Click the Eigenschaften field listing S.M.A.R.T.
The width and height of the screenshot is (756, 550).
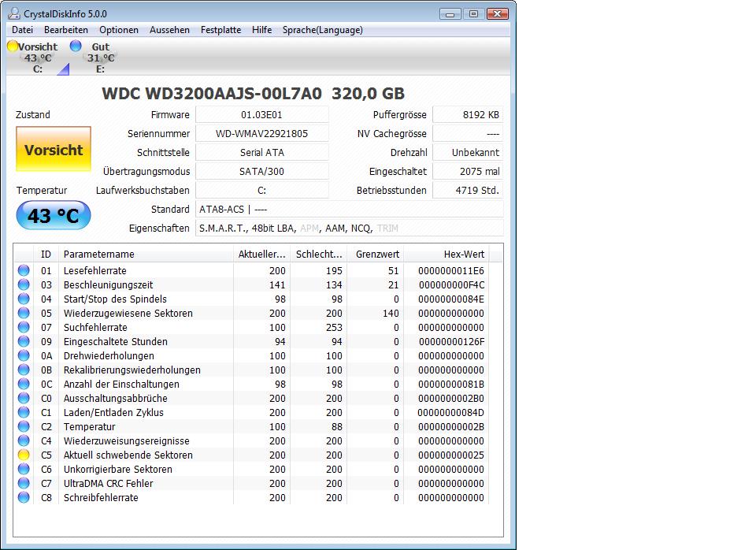(x=349, y=229)
